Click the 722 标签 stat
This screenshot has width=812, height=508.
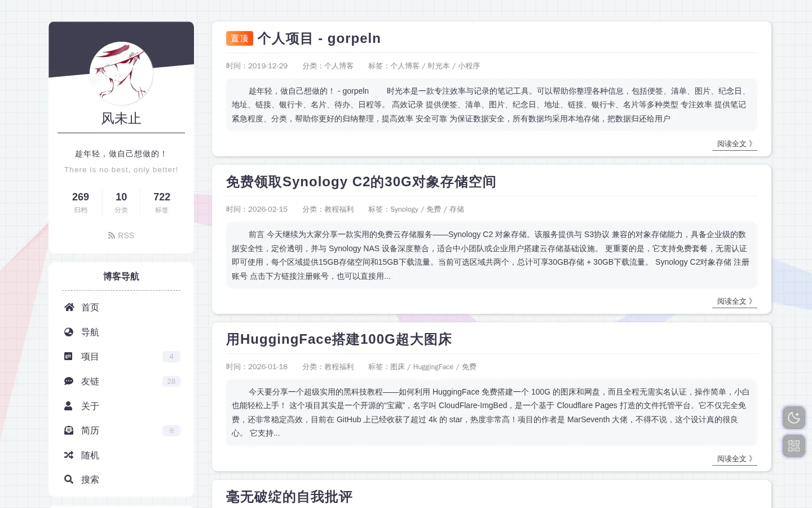[162, 202]
